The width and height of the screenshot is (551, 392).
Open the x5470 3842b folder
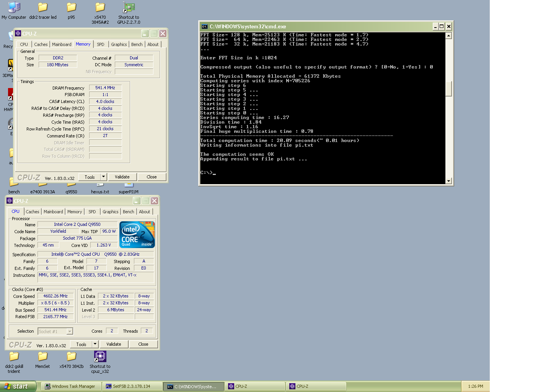[x=71, y=360]
